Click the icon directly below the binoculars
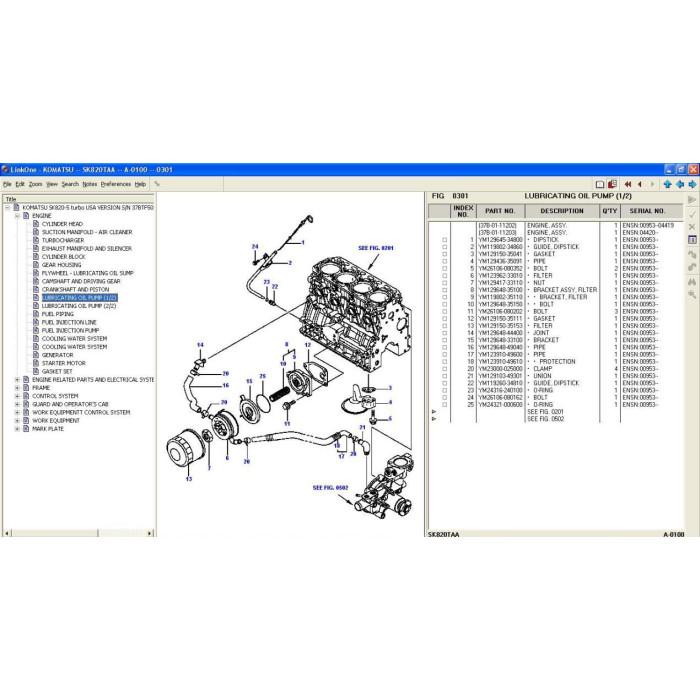The height and width of the screenshot is (700, 700). pyautogui.click(x=692, y=295)
